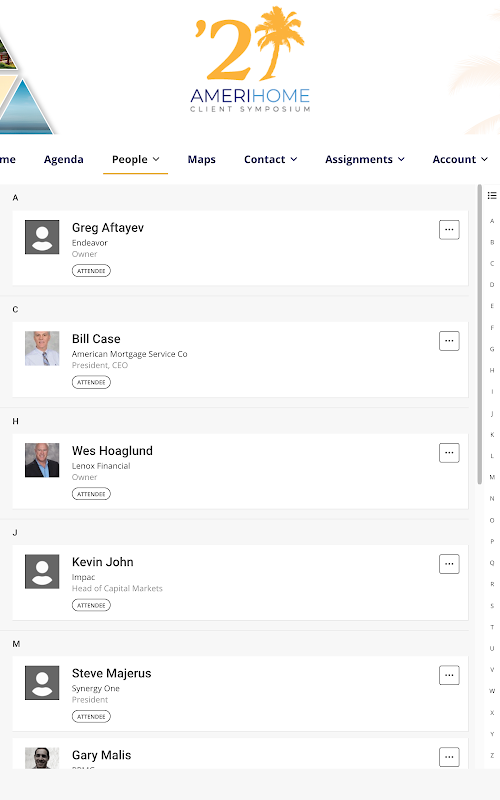
Task: Click 'Impac' company text
Action: (x=83, y=577)
